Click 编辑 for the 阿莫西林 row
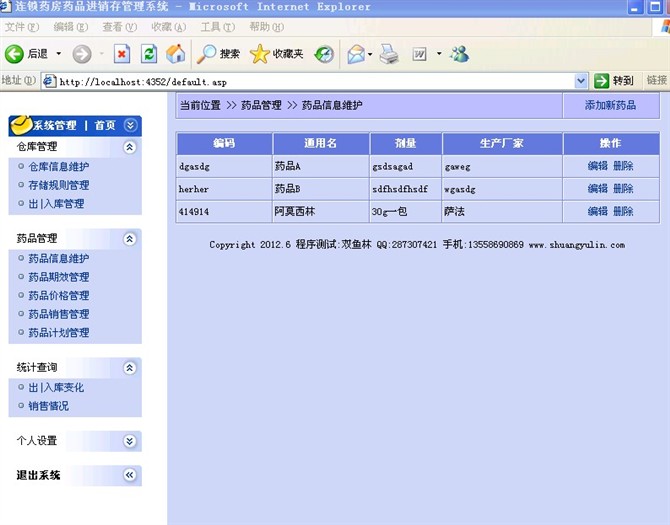Screen dimensions: 670x525 coord(597,211)
